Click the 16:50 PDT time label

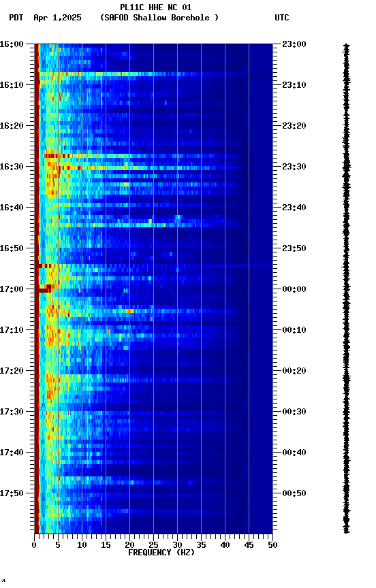pyautogui.click(x=12, y=248)
